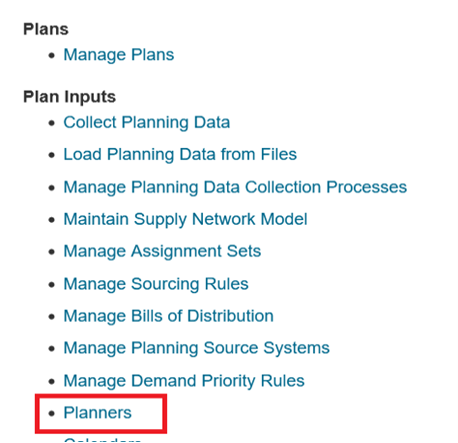Screen dimensions: 458x443
Task: Open the highlighted Planners link
Action: tap(97, 413)
